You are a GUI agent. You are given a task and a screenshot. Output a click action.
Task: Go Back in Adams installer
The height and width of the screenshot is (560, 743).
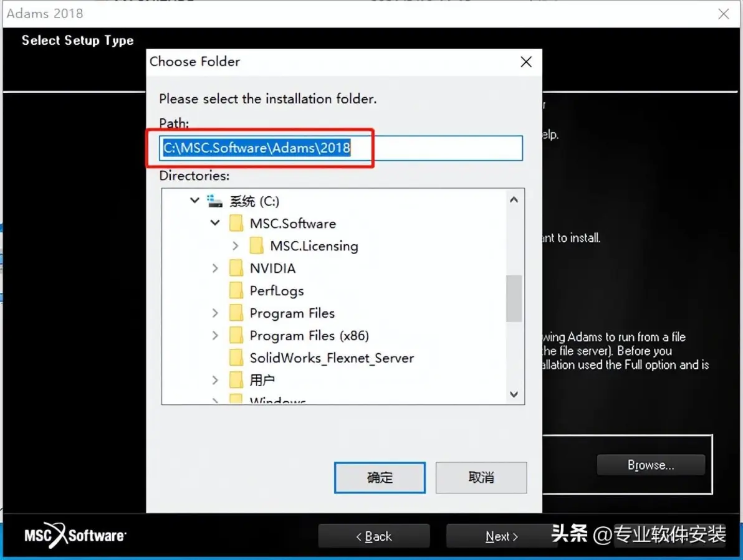pos(374,536)
